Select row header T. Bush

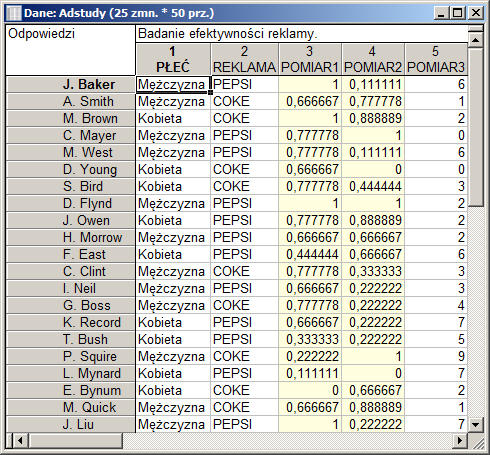click(x=70, y=340)
